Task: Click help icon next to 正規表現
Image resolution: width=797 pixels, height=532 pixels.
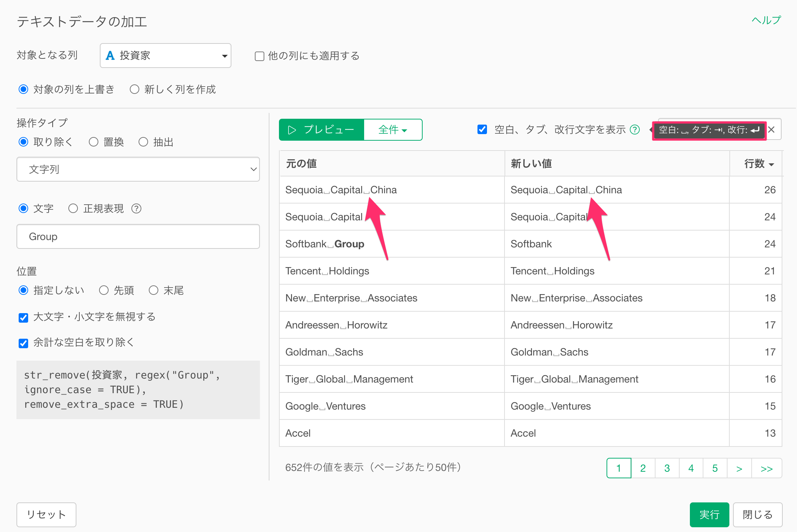Action: click(136, 209)
